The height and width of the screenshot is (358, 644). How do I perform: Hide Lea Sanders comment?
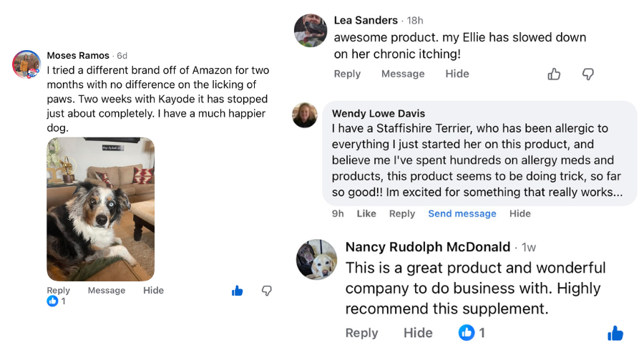pos(457,74)
